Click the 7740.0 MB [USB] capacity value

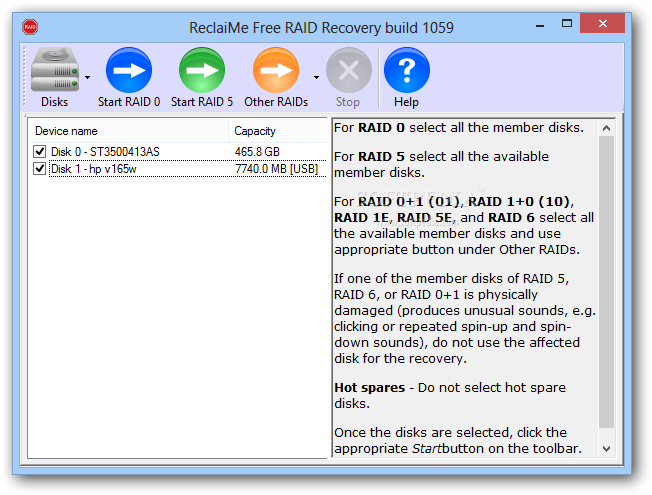pos(277,169)
